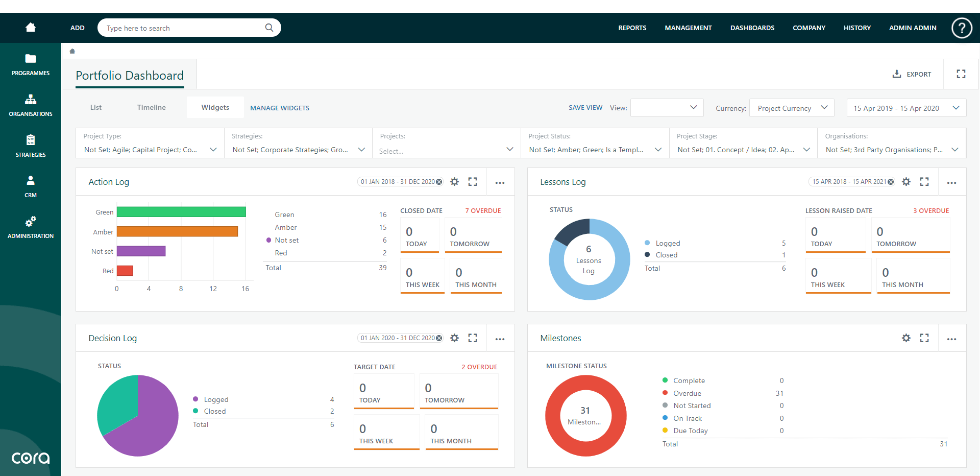
Task: Clear Lessons Log date range filter
Action: (x=891, y=182)
